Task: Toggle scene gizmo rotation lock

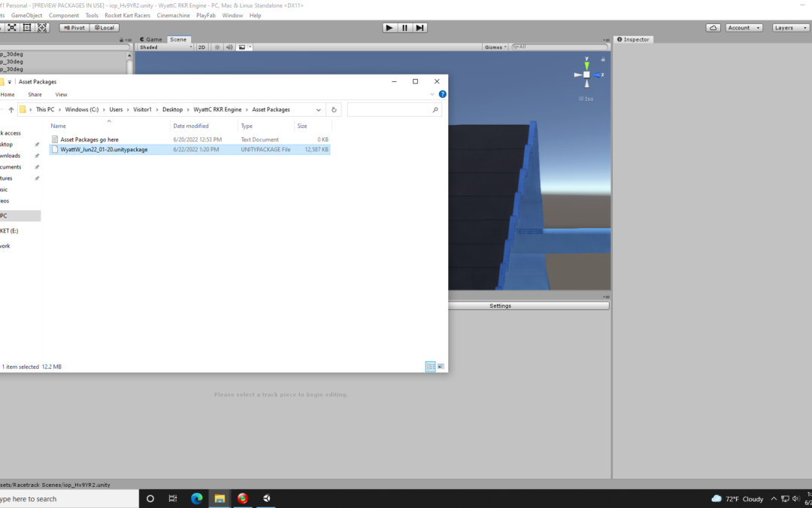Action: click(x=603, y=59)
